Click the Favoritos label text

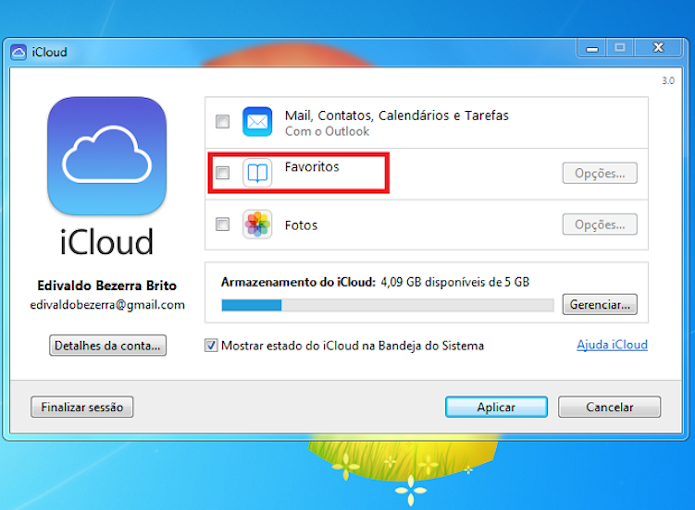click(x=312, y=167)
